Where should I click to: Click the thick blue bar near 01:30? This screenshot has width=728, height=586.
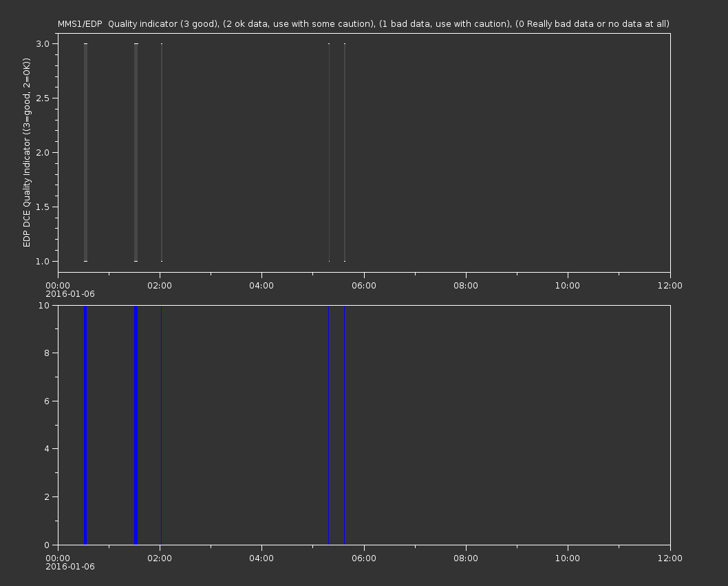[136, 425]
